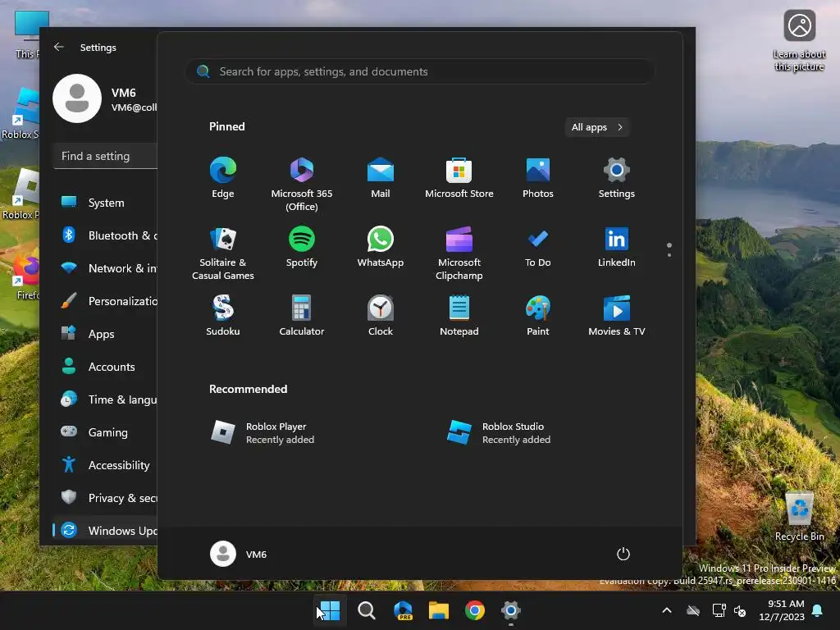This screenshot has height=630, width=840.
Task: Open Personalization settings category
Action: point(106,300)
